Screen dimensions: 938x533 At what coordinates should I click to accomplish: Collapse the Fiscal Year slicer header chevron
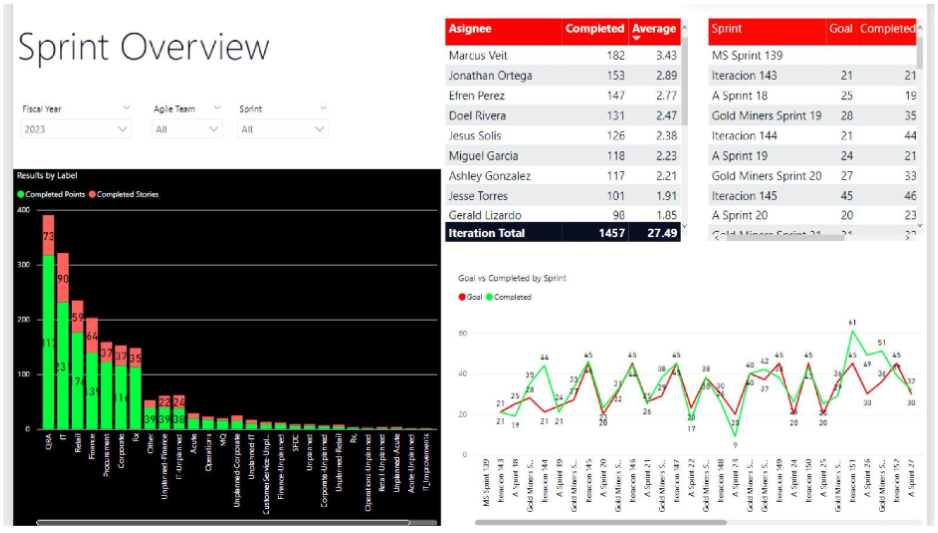[x=126, y=108]
